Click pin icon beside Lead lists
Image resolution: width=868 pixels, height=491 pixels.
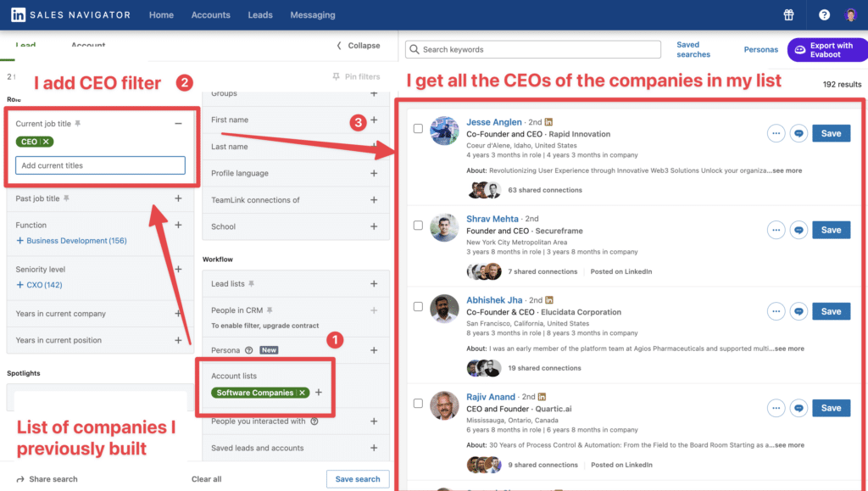[x=251, y=283]
